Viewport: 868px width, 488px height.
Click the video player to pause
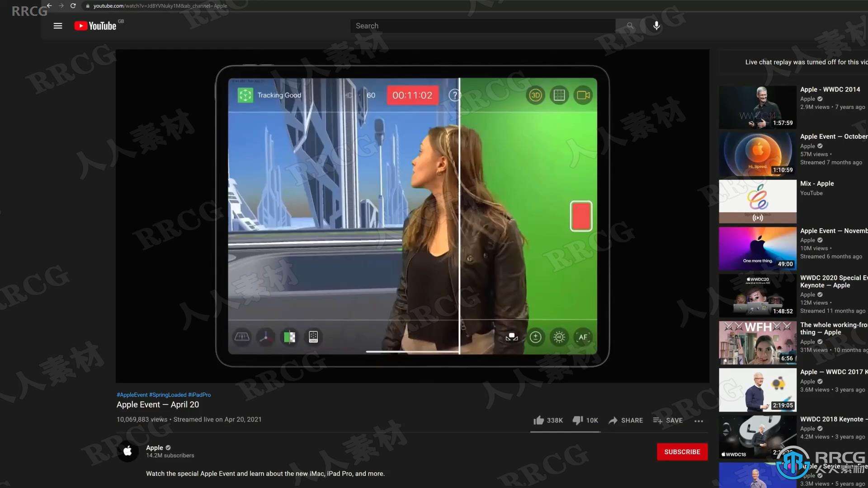click(412, 216)
